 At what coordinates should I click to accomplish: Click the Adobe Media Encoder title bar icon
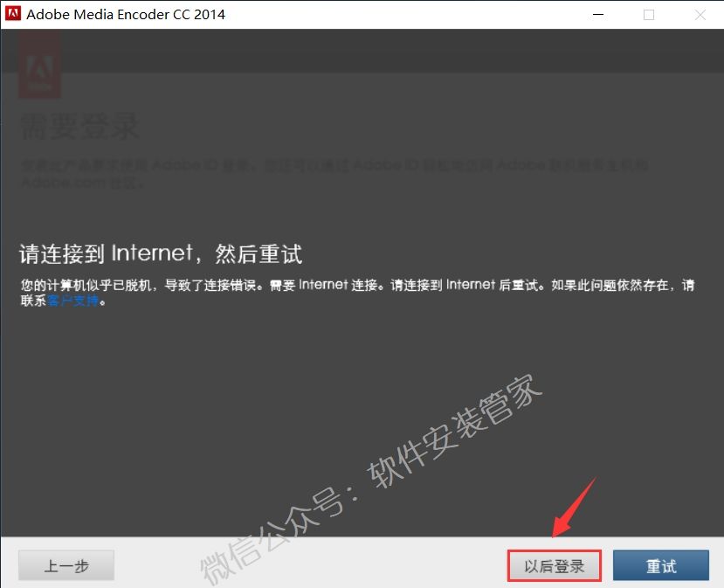click(x=11, y=14)
